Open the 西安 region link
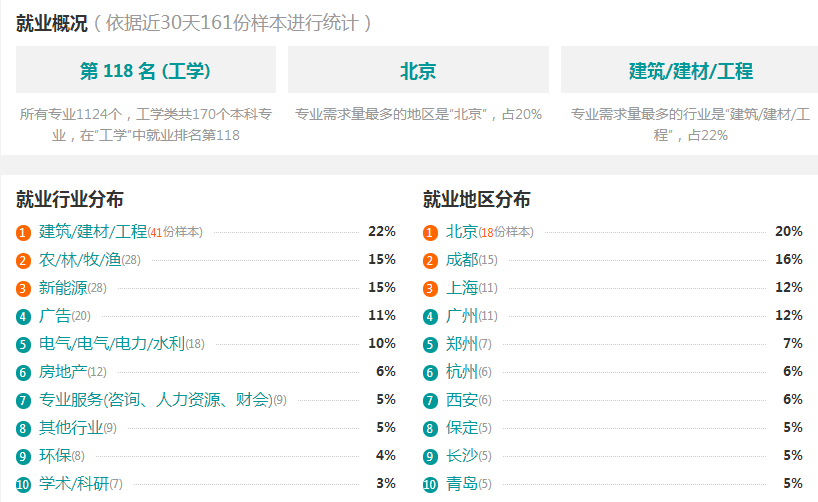This screenshot has width=818, height=502. point(462,400)
